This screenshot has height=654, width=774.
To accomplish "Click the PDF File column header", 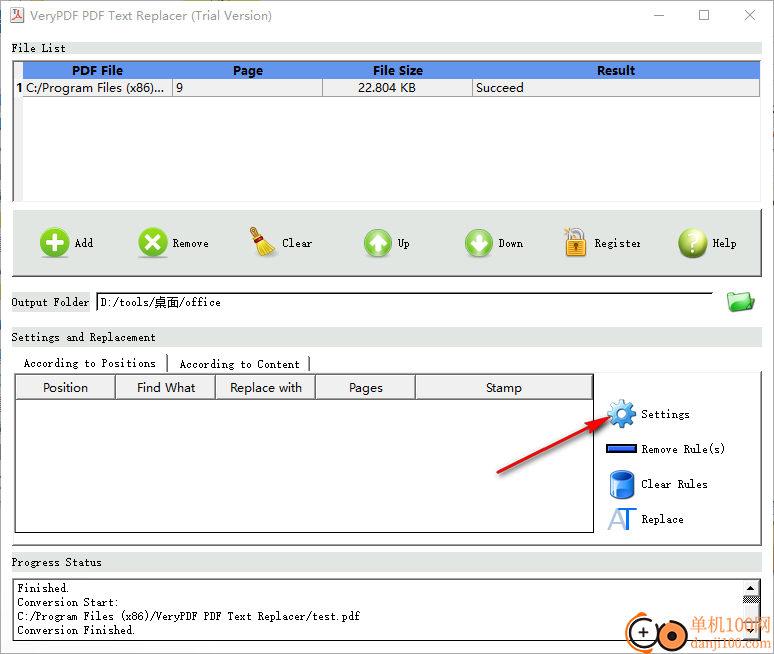I will [x=98, y=71].
